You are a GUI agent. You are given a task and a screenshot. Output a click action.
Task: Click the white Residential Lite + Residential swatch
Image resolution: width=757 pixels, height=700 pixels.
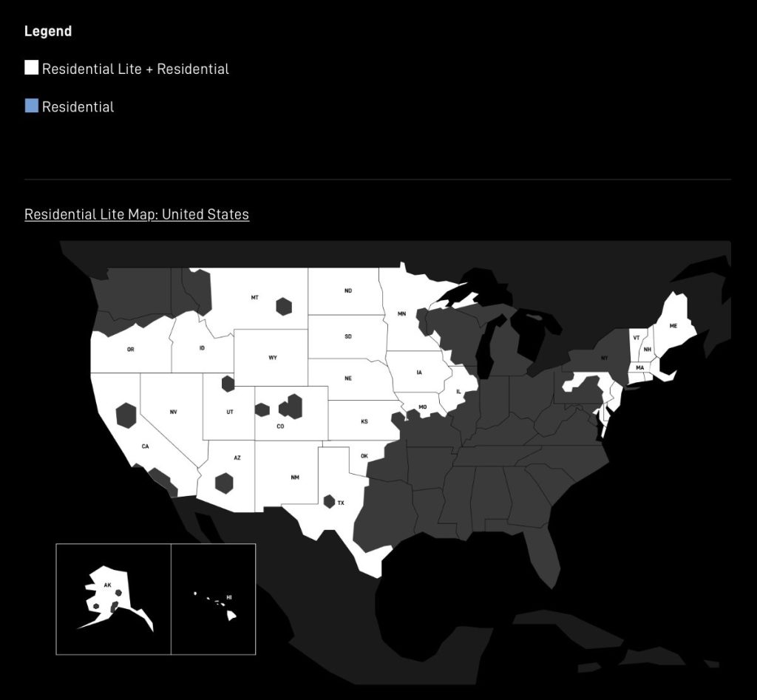[x=31, y=68]
